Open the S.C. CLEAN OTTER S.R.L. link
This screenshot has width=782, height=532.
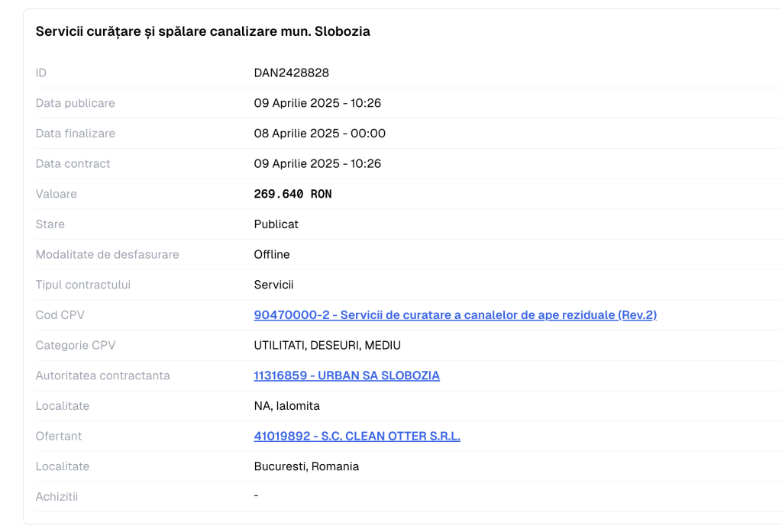coord(357,436)
